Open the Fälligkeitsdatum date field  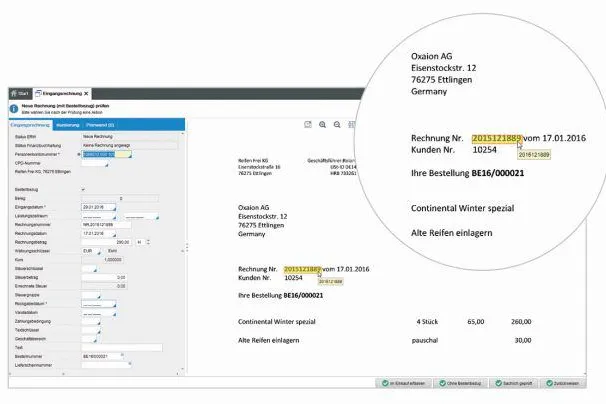tap(99, 304)
